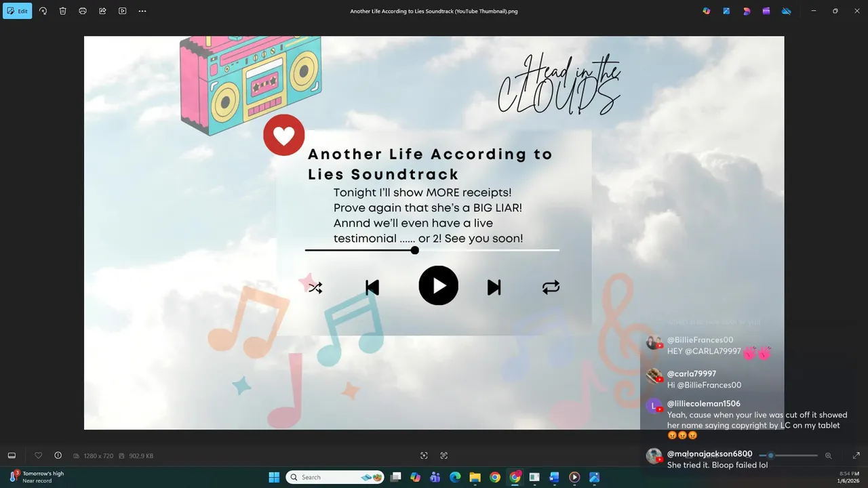Image resolution: width=868 pixels, height=488 pixels.
Task: Click the scan text icon at bottom center
Action: 444,455
